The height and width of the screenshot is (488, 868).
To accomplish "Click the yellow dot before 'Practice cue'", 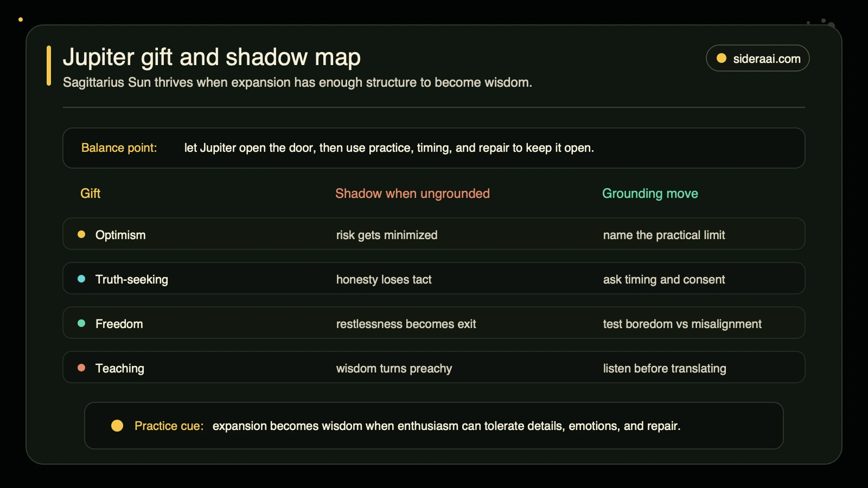I will click(x=117, y=426).
